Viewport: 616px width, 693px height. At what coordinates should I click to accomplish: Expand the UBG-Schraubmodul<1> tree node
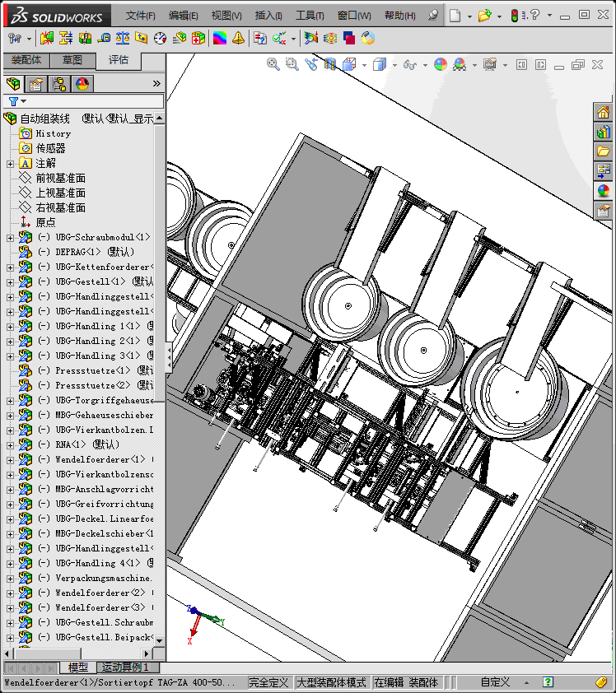(10, 238)
